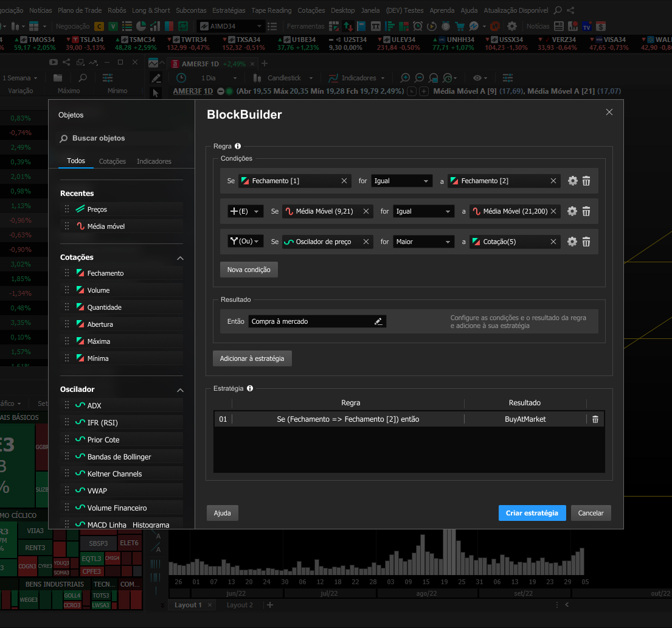This screenshot has width=672, height=628.
Task: Switch to the Todos tab in Objetos
Action: (x=76, y=161)
